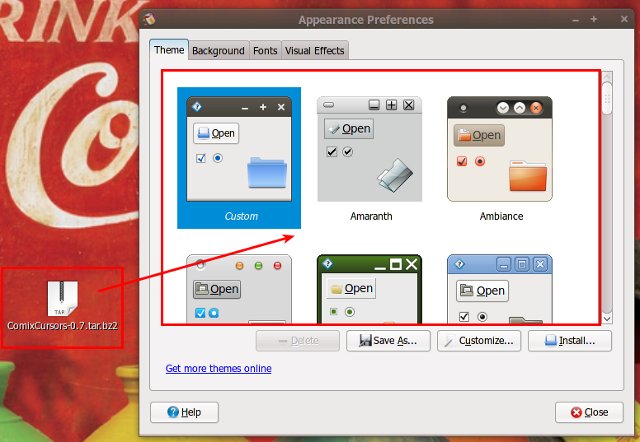
Task: Click the Amaranth theme name label
Action: pos(371,216)
